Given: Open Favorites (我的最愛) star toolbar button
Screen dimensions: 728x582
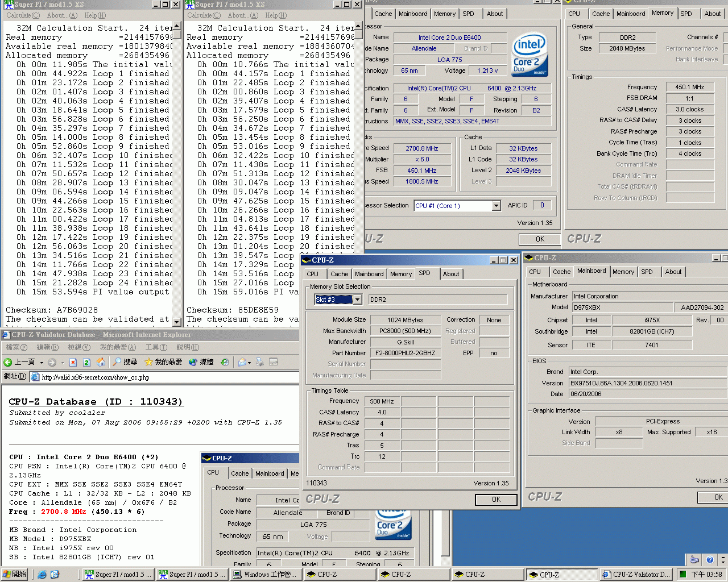Looking at the screenshot, I should (x=163, y=362).
